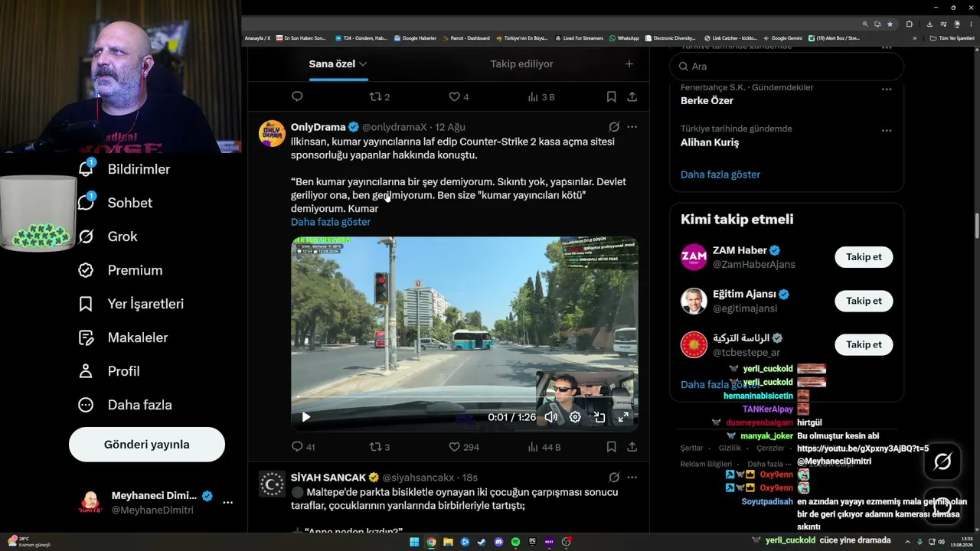This screenshot has width=980, height=551.
Task: Like the top post with 4 likes
Action: click(459, 97)
